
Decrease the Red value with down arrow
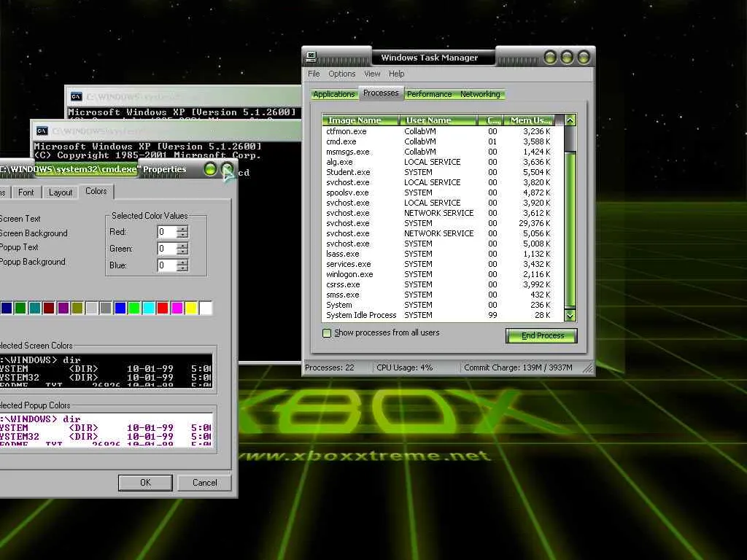[182, 236]
